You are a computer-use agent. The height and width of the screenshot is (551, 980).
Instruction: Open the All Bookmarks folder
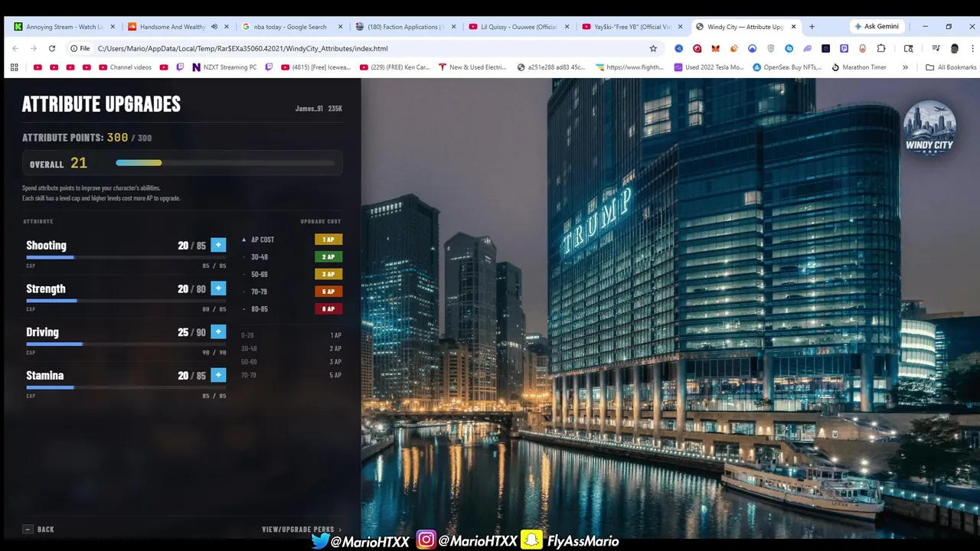[951, 67]
